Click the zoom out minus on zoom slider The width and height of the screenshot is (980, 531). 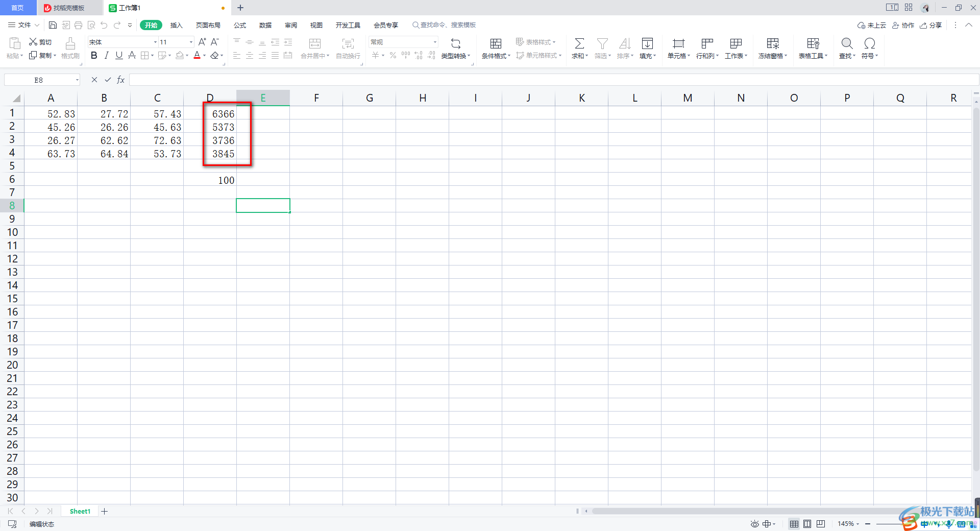[x=868, y=524]
